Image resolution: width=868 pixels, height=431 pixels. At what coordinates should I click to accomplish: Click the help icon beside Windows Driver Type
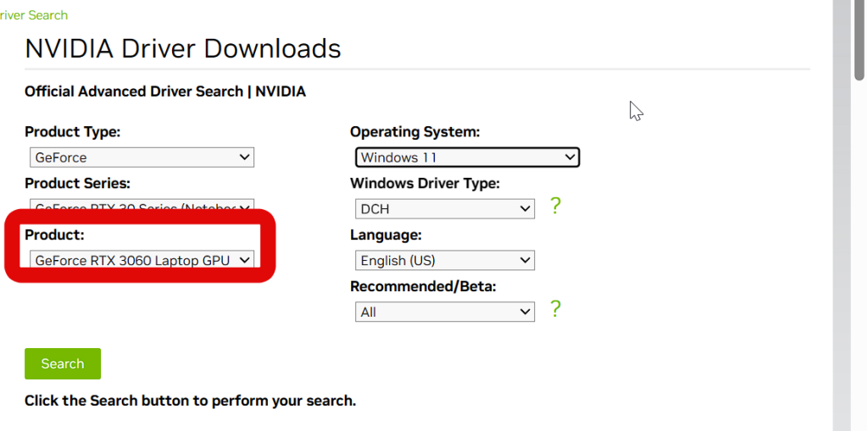555,206
